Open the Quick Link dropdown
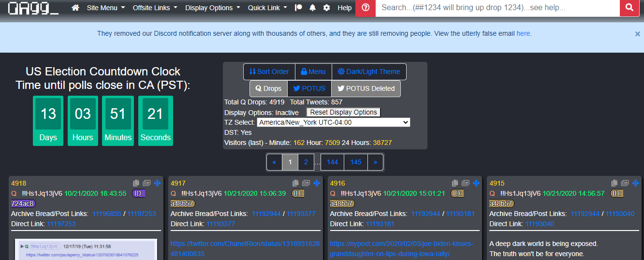This screenshot has height=260, width=644. tap(267, 8)
